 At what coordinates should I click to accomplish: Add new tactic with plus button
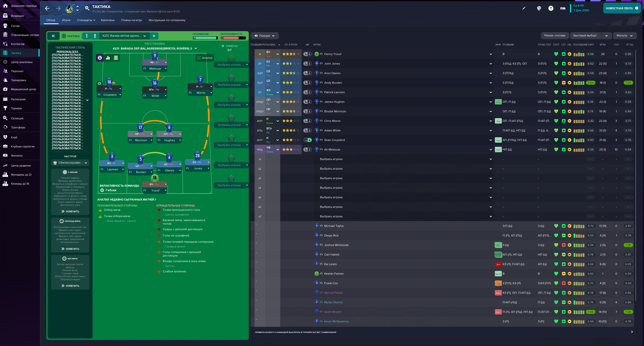tap(154, 36)
